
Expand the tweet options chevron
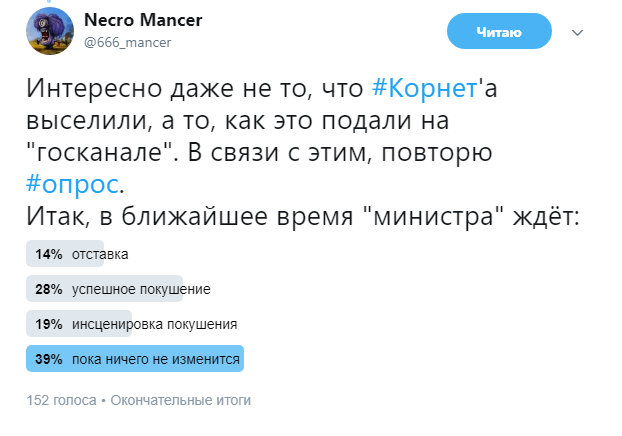coord(576,33)
